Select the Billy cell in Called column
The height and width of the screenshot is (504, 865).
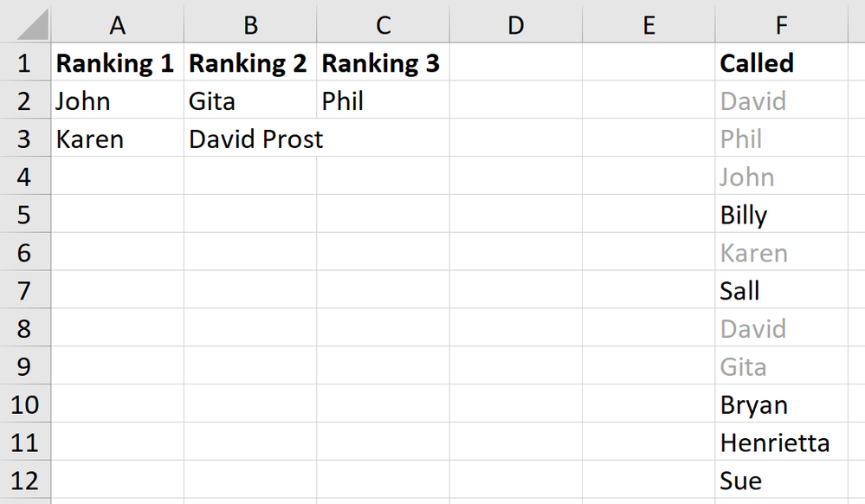780,214
